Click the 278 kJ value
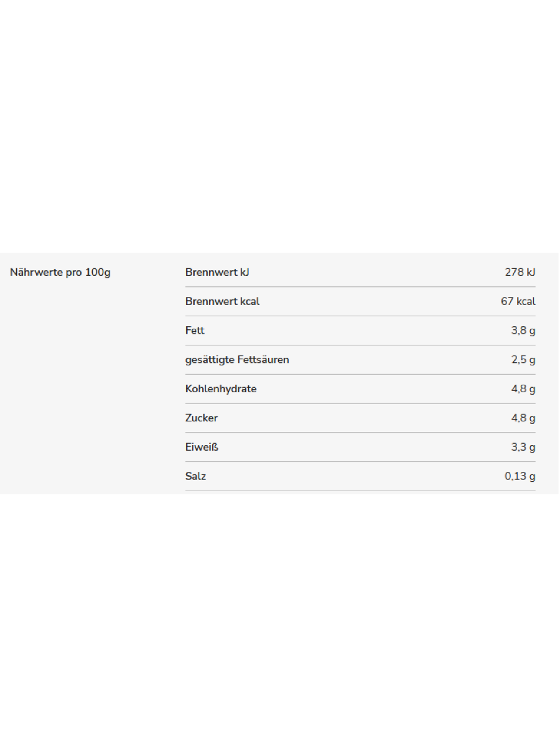Image resolution: width=560 pixels, height=747 pixels. tap(520, 272)
